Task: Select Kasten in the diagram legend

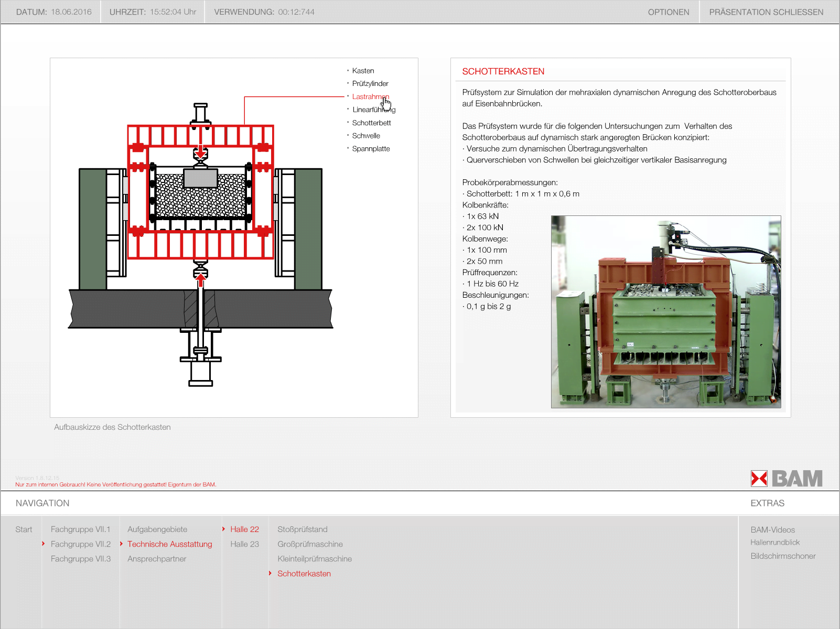Action: coord(363,71)
